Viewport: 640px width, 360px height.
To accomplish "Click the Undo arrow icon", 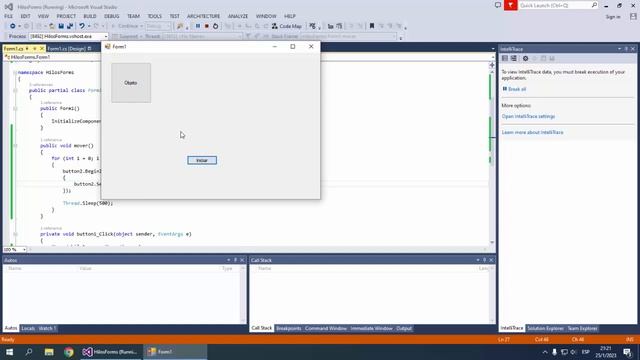I will pos(82,26).
